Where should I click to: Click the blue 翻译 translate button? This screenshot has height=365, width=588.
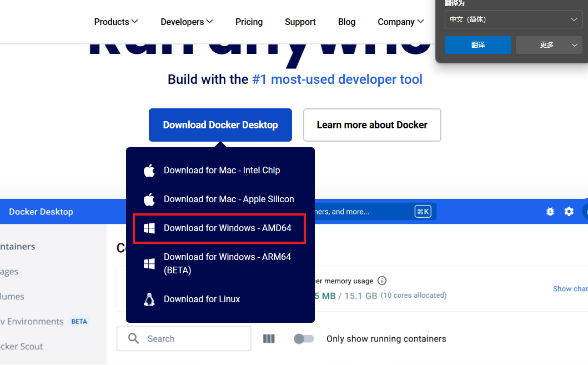478,45
